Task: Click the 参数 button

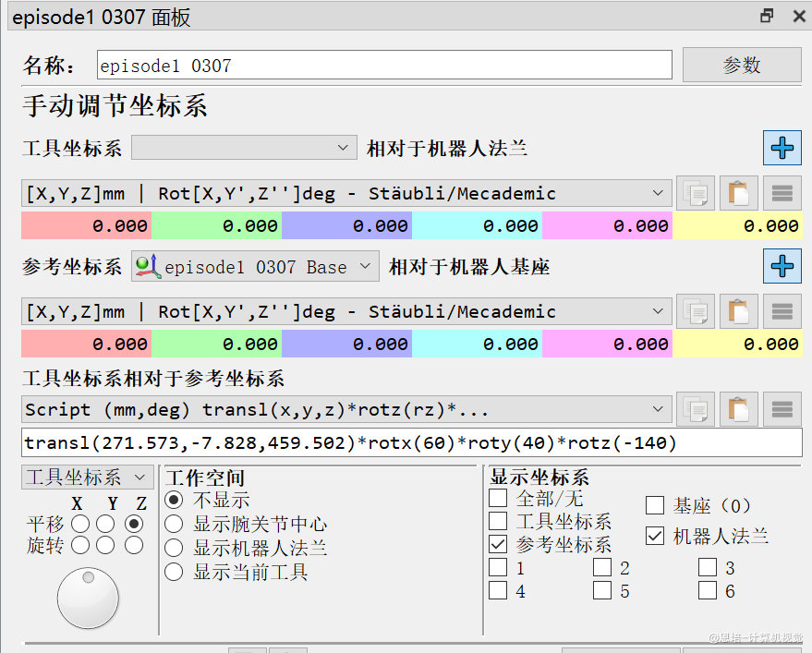Action: (742, 65)
